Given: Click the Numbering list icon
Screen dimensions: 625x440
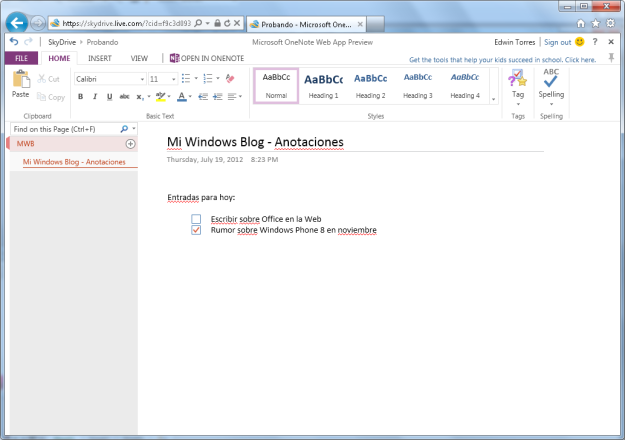Looking at the screenshot, I should (208, 78).
